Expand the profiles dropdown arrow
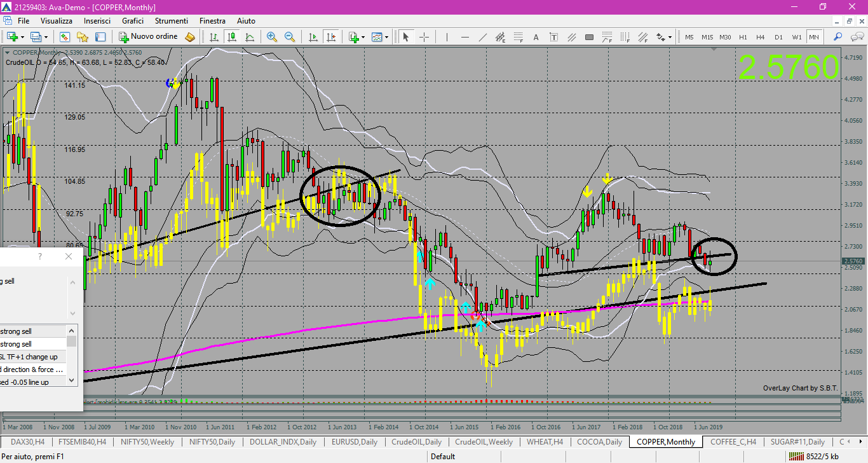This screenshot has width=868, height=463. pyautogui.click(x=46, y=37)
